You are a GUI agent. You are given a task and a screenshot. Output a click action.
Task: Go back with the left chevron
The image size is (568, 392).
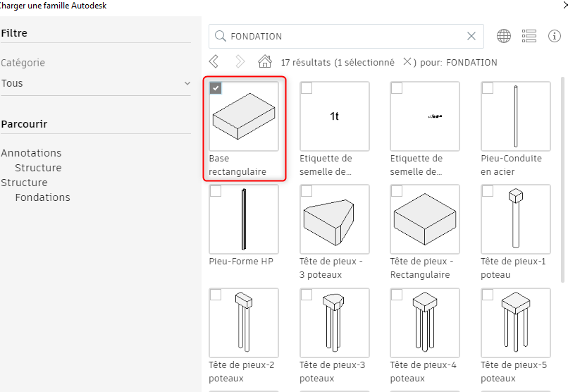tap(214, 61)
